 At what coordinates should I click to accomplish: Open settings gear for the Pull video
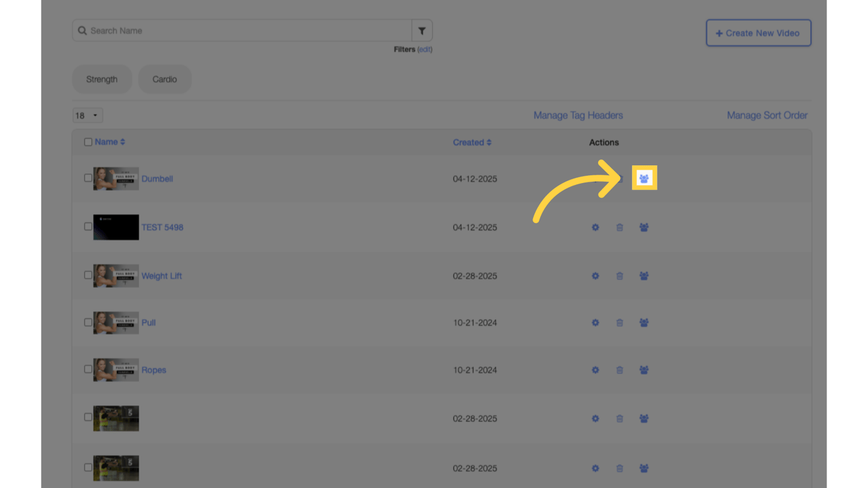(595, 322)
